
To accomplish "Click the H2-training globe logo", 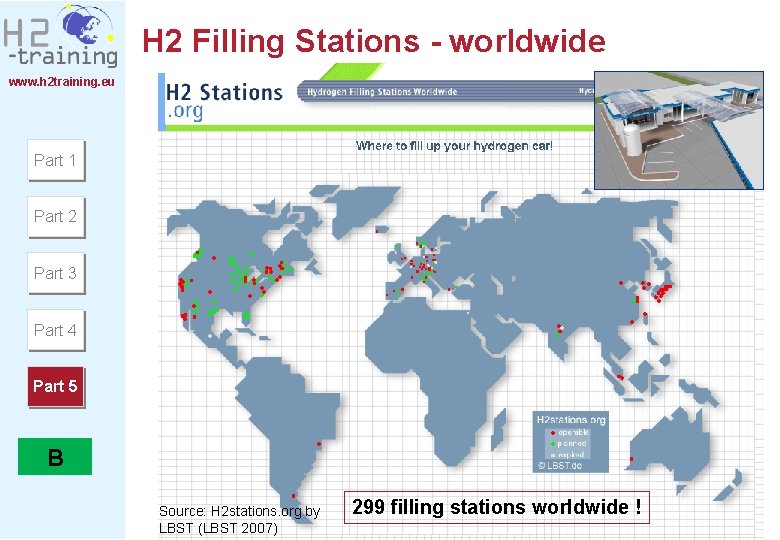I will pyautogui.click(x=62, y=37).
